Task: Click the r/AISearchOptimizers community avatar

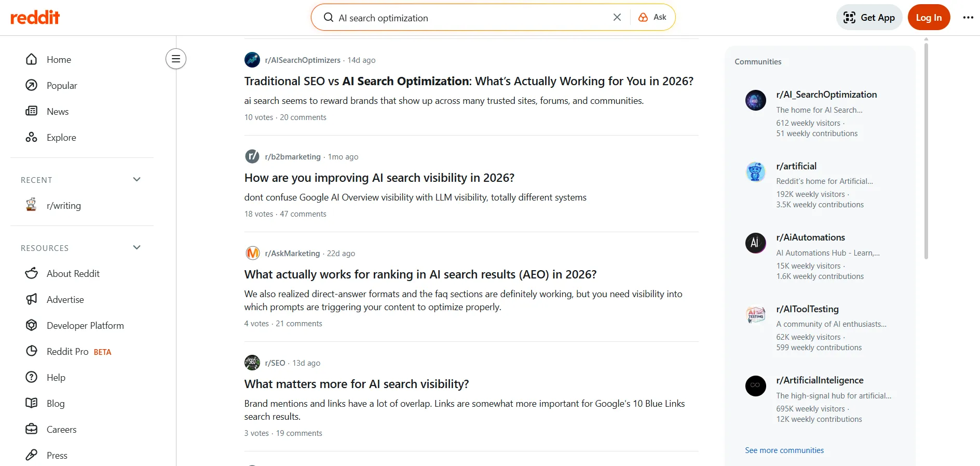Action: (252, 59)
